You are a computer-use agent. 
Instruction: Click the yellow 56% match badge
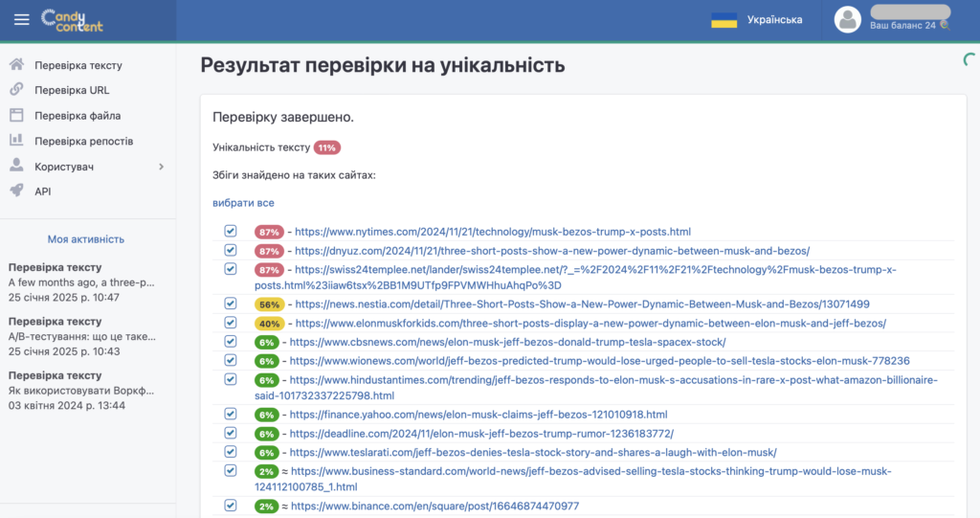[x=269, y=304]
